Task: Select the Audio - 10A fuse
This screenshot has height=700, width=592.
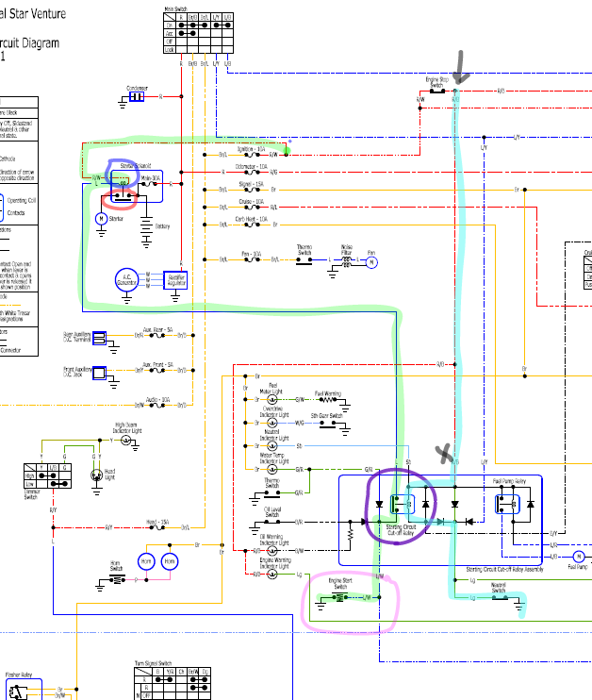Action: [x=156, y=406]
